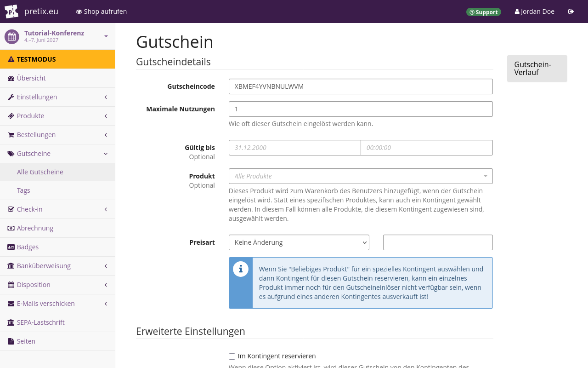Click the Gültig bis time field
Viewport: 588px width, 368px height.
(x=427, y=148)
